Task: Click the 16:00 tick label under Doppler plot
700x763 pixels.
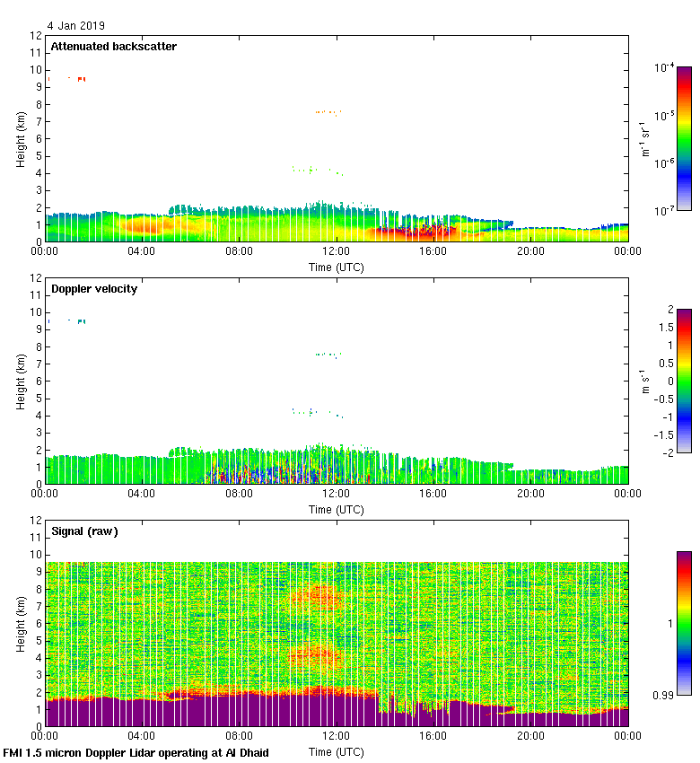Action: pos(433,494)
